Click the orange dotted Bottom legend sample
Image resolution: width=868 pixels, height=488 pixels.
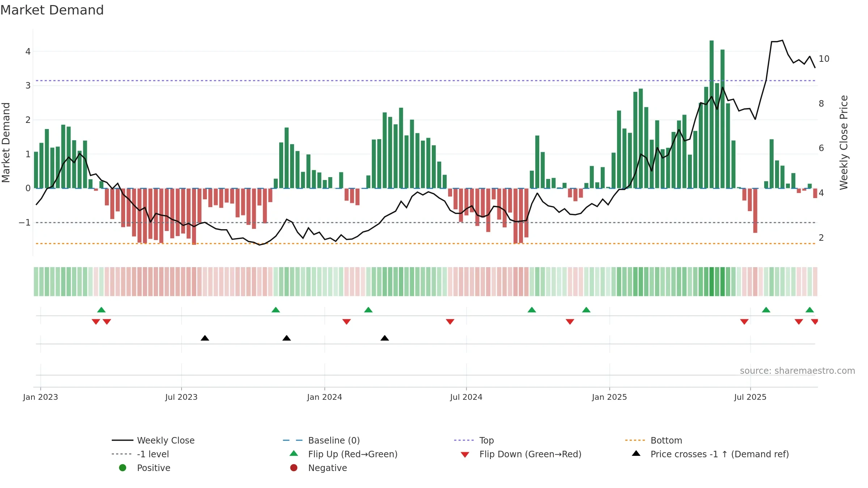635,440
